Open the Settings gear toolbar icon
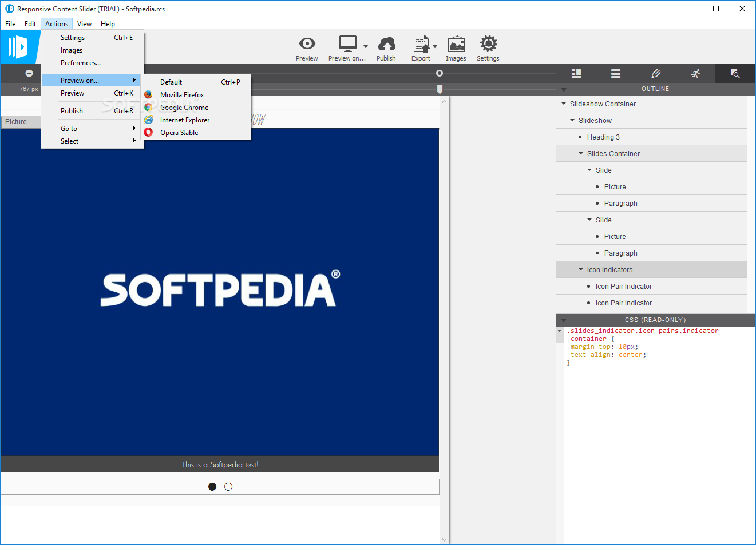Viewport: 756px width, 545px height. tap(488, 43)
